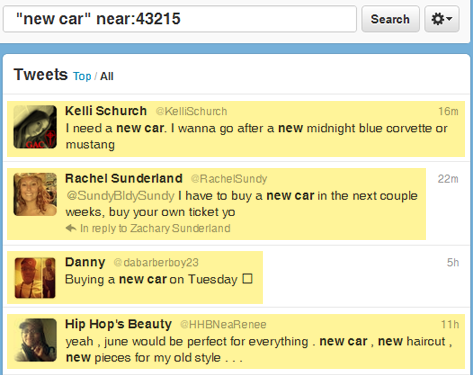This screenshot has width=473, height=375.
Task: Open the @dabarberboy23 handle link
Action: 156,263
